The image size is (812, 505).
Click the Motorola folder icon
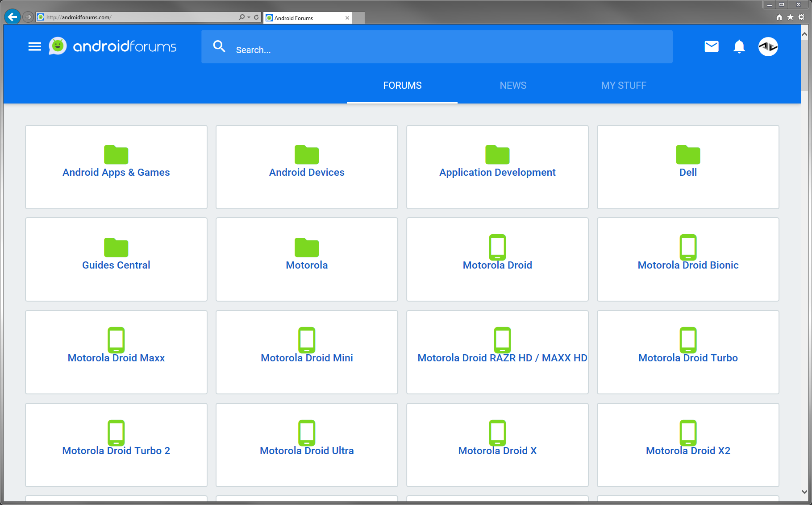coord(307,247)
